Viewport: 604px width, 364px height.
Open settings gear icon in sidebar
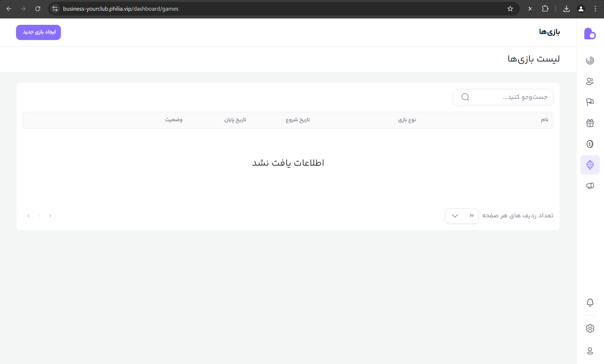(x=590, y=328)
